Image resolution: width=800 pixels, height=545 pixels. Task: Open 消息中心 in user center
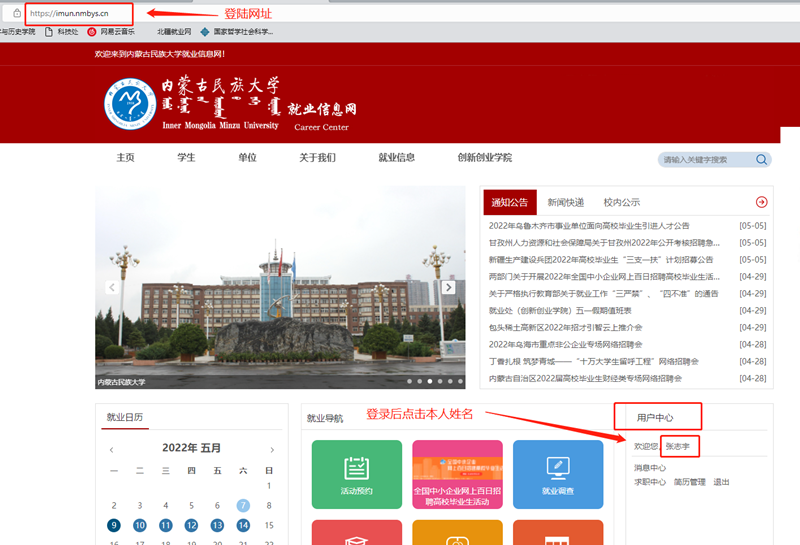click(649, 468)
